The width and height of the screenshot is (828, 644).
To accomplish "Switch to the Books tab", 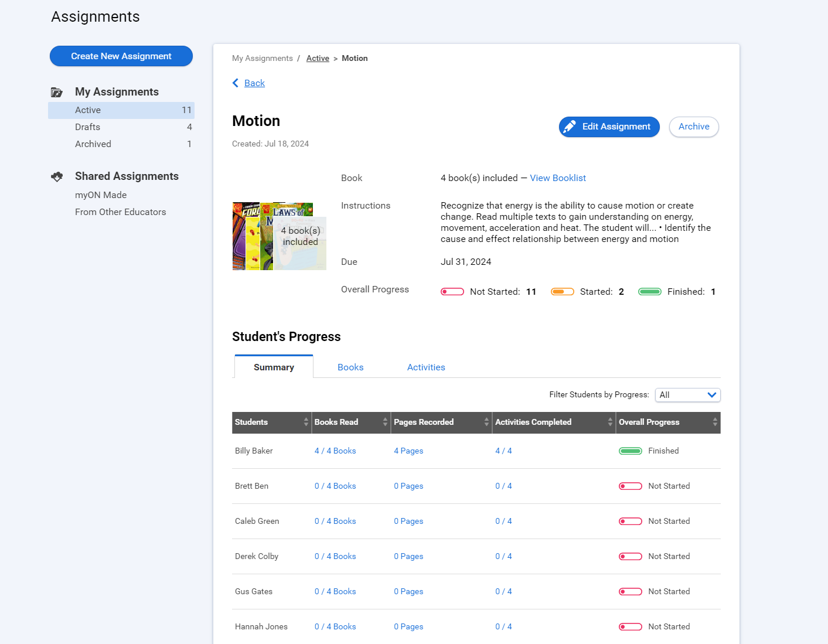I will [350, 367].
